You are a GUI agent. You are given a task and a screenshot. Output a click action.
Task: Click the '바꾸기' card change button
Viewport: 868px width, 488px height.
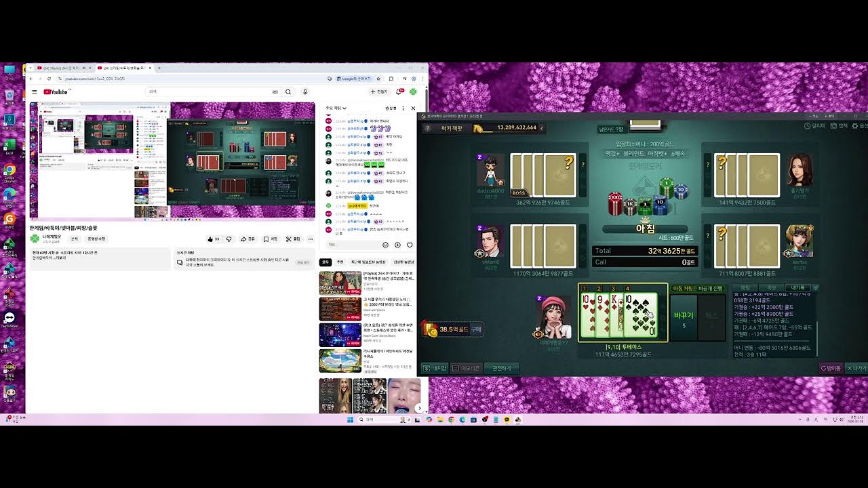tap(684, 318)
